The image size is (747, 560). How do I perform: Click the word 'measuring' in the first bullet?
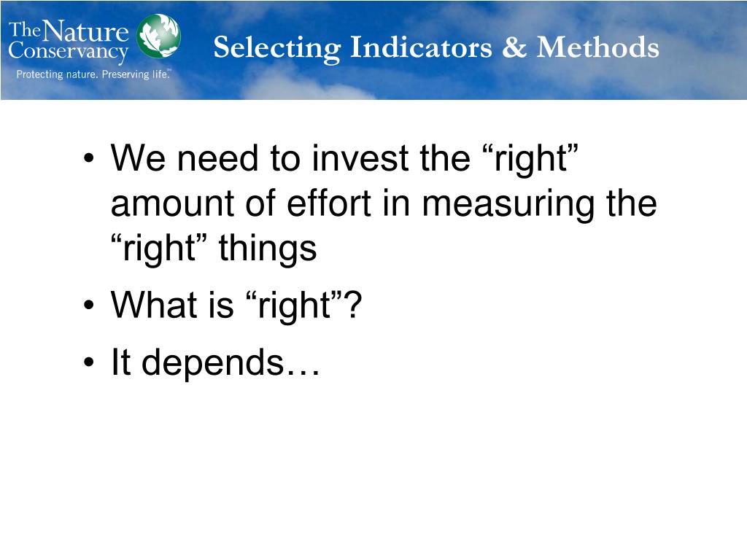508,205
